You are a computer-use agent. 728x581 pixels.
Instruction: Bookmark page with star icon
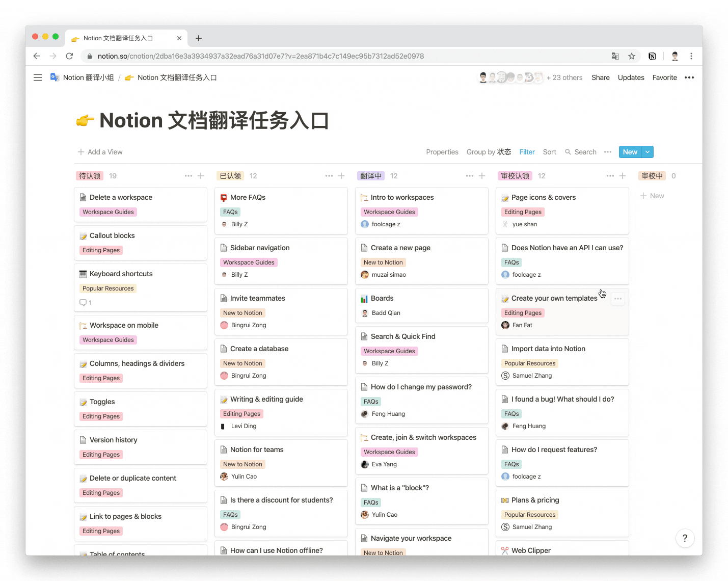pyautogui.click(x=632, y=56)
